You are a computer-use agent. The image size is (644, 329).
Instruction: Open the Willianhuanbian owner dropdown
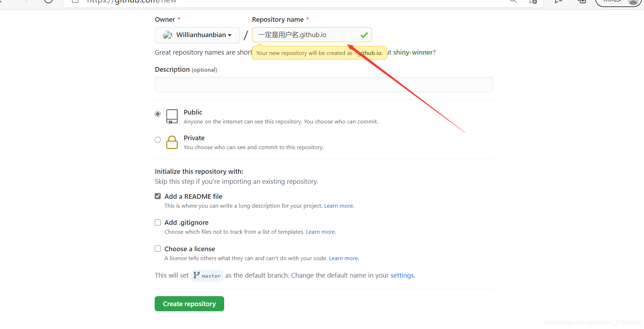pyautogui.click(x=197, y=35)
